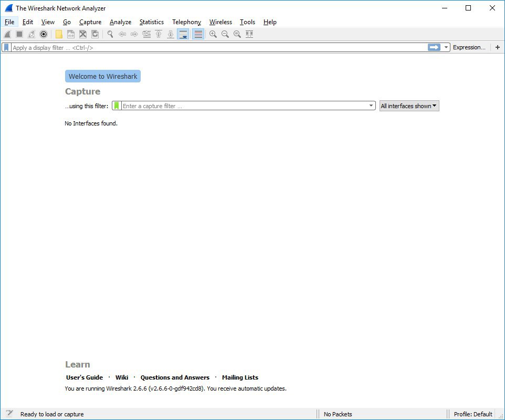
Task: Click the display filter bookmark icon
Action: [6, 48]
